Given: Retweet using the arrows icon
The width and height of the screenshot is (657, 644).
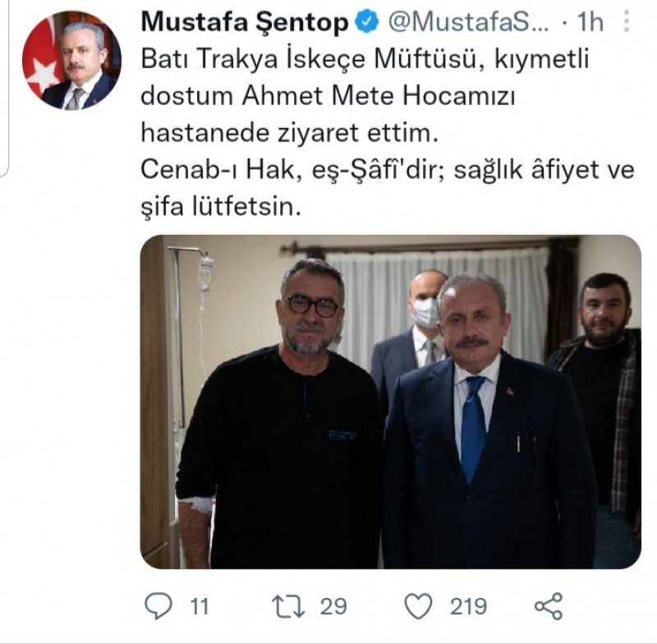Looking at the screenshot, I should (288, 606).
